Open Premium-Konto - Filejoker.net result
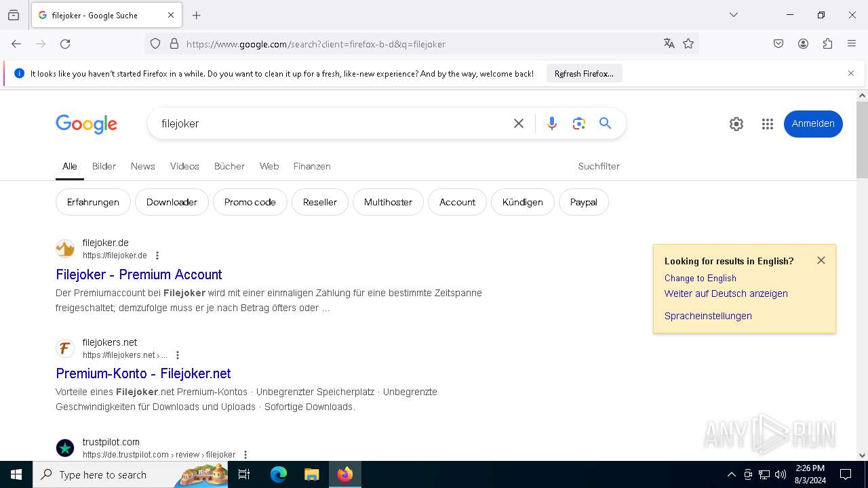Image resolution: width=868 pixels, height=488 pixels. click(143, 373)
